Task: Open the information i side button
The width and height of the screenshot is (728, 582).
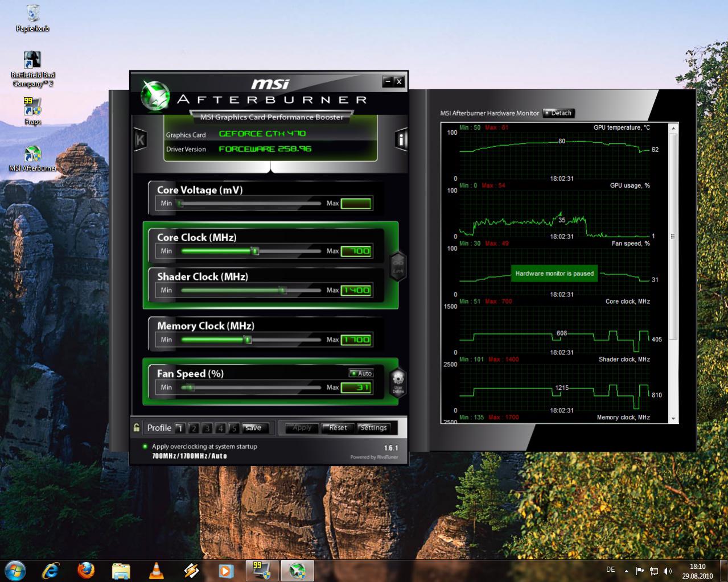Action: coord(402,139)
